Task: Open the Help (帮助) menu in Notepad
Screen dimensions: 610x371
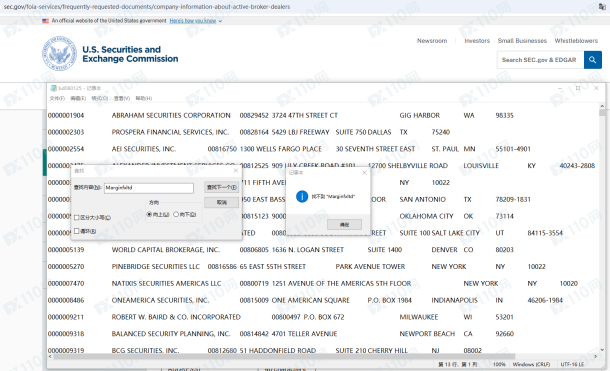Action: coord(144,98)
